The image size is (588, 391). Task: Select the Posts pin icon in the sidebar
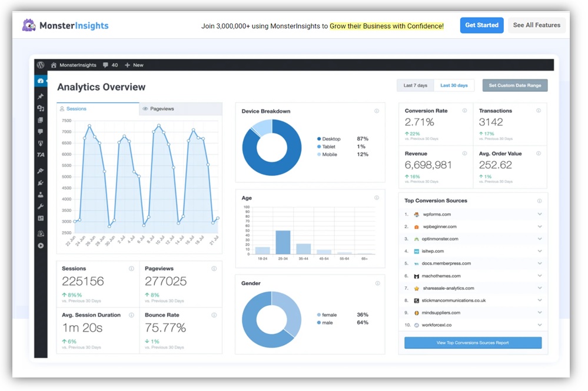[x=40, y=96]
